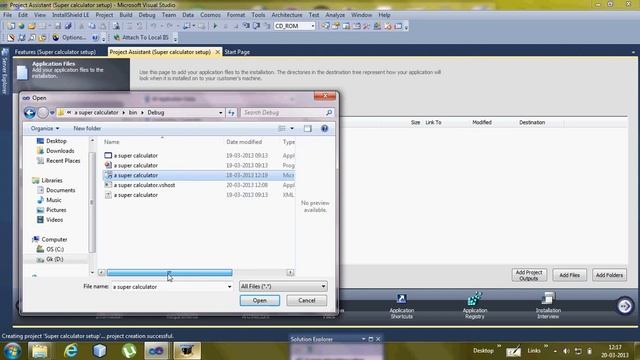Sort files by Name column header
Screen dimensions: 640x360
111,142
